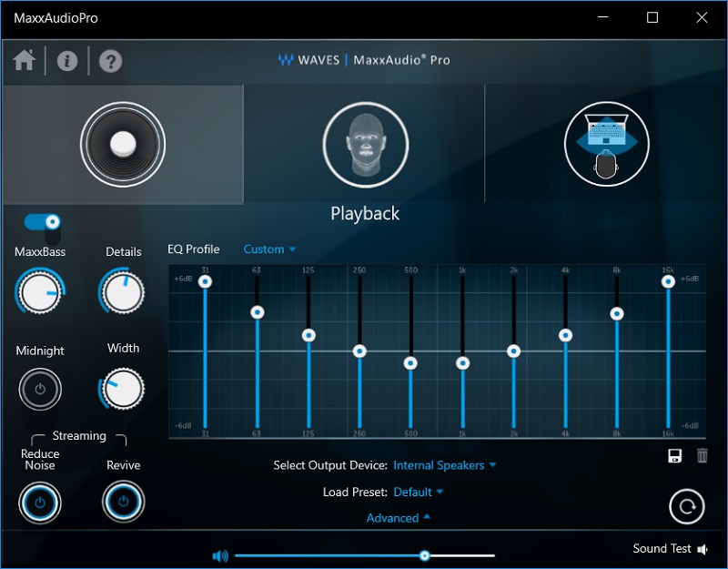Click the master volume slider handle

tap(424, 555)
